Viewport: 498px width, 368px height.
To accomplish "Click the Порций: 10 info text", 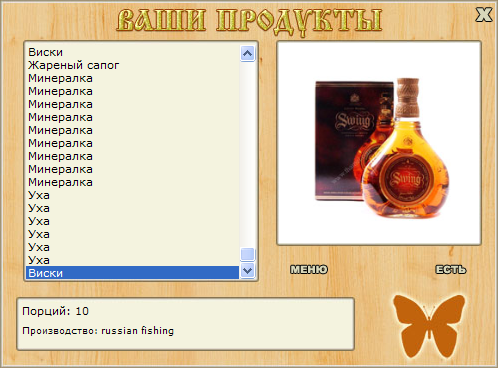I will coord(55,311).
